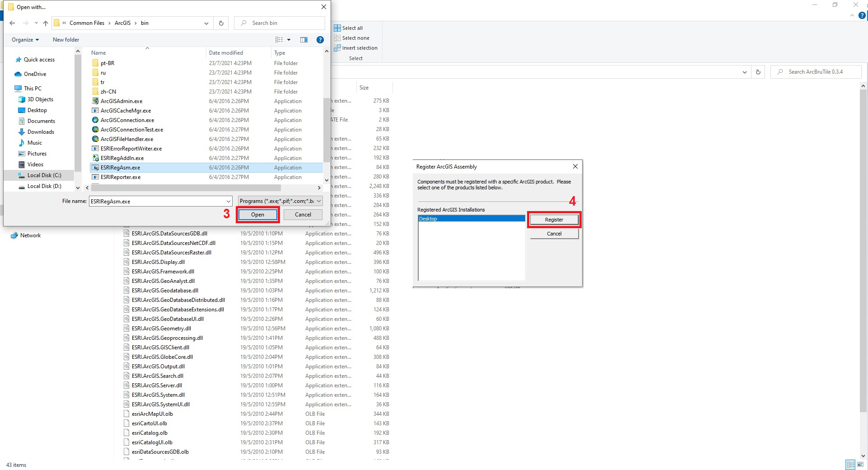The width and height of the screenshot is (868, 470).
Task: Toggle the preview pane icon
Action: tap(304, 40)
